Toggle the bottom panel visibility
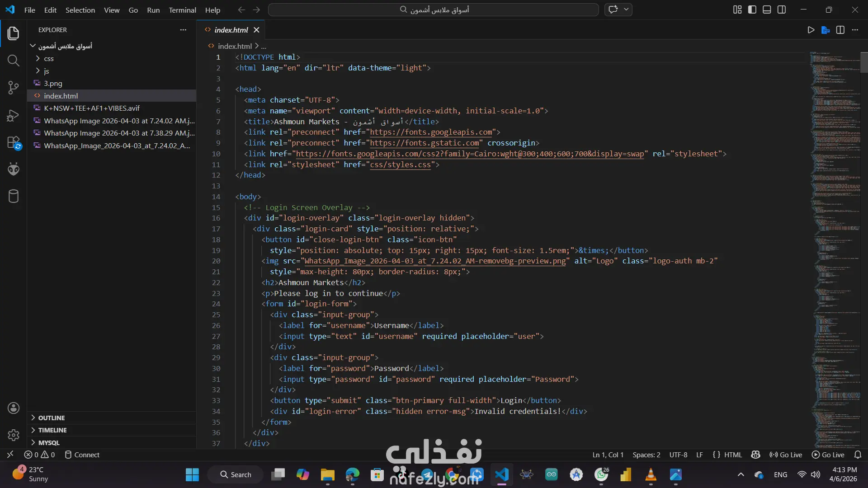 click(x=767, y=9)
